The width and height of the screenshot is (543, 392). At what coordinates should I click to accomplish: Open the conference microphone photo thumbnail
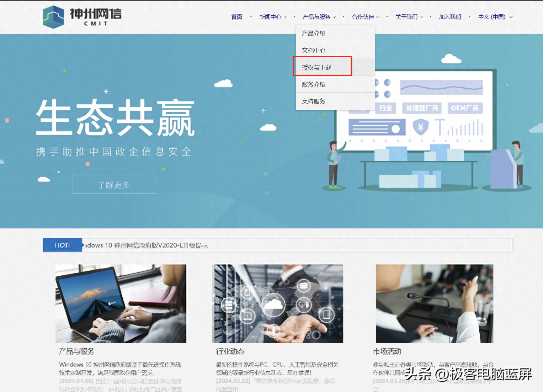pyautogui.click(x=434, y=303)
